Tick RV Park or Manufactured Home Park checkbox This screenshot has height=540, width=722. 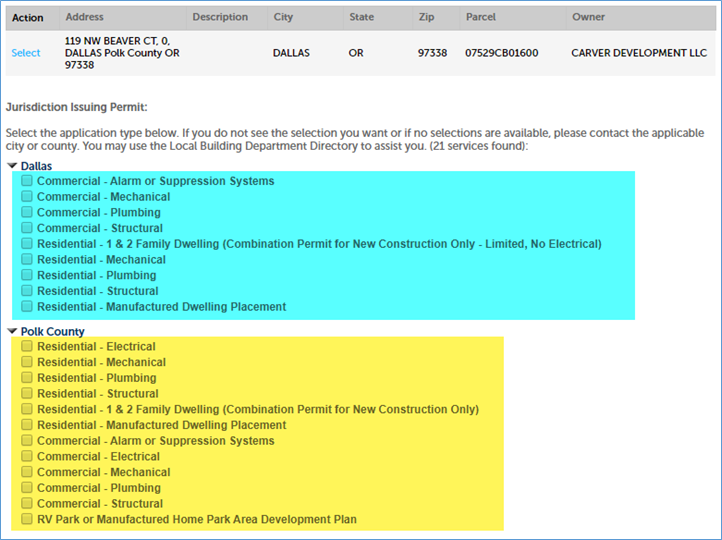(x=28, y=520)
